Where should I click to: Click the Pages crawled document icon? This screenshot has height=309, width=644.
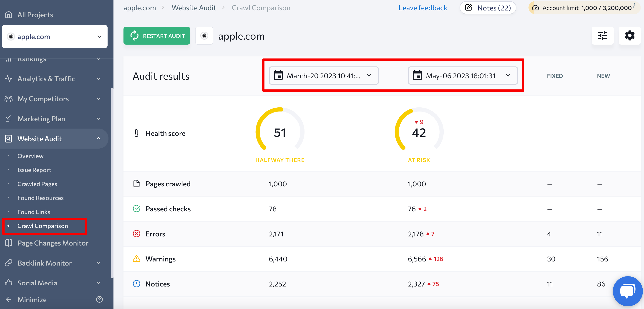pyautogui.click(x=136, y=184)
